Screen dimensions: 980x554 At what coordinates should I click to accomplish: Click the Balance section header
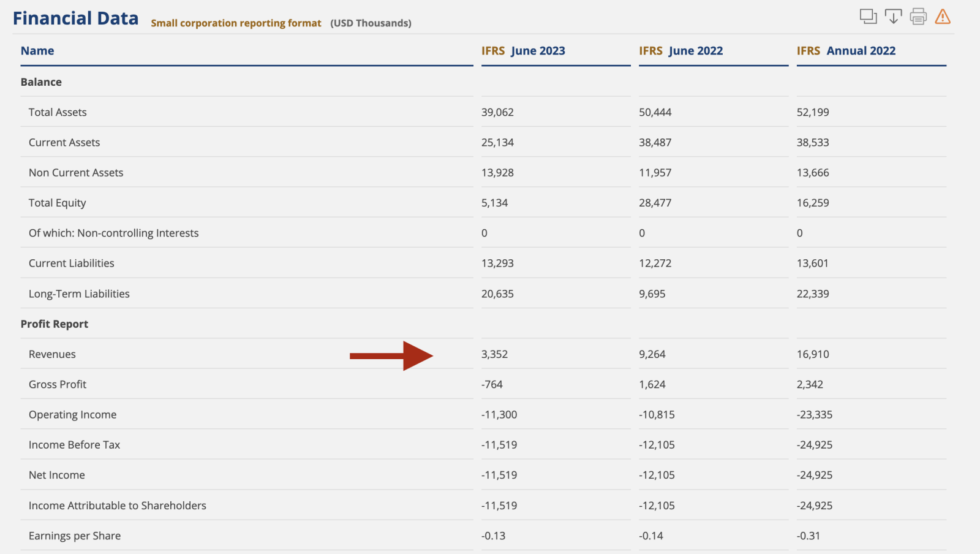pos(41,82)
